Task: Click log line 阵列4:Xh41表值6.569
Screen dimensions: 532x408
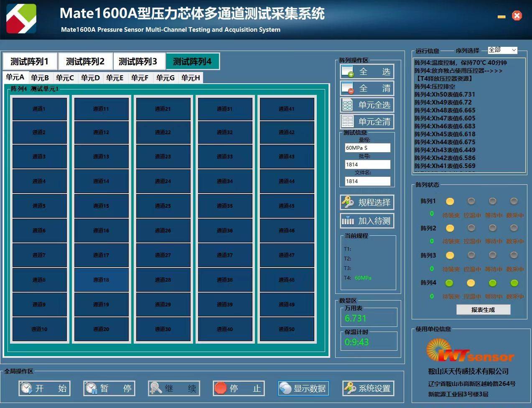Action: [445, 166]
